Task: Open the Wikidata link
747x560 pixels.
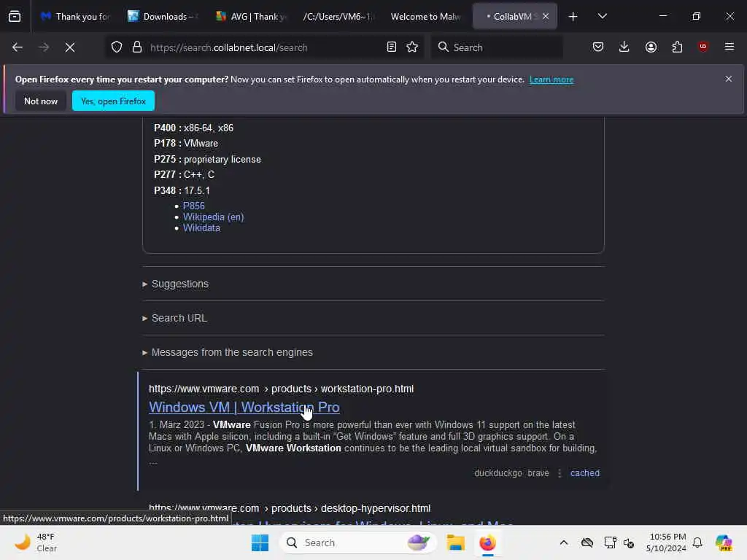Action: click(x=201, y=228)
